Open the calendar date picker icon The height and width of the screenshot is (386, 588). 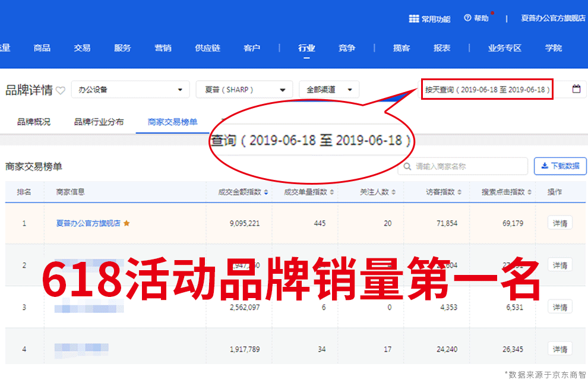[x=576, y=89]
